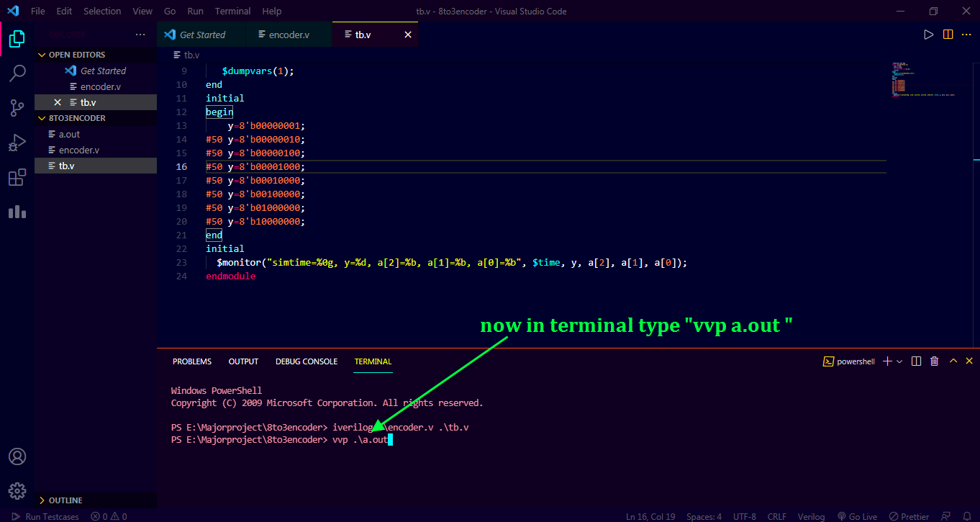
Task: Open editor More Actions ellipsis
Action: 968,35
